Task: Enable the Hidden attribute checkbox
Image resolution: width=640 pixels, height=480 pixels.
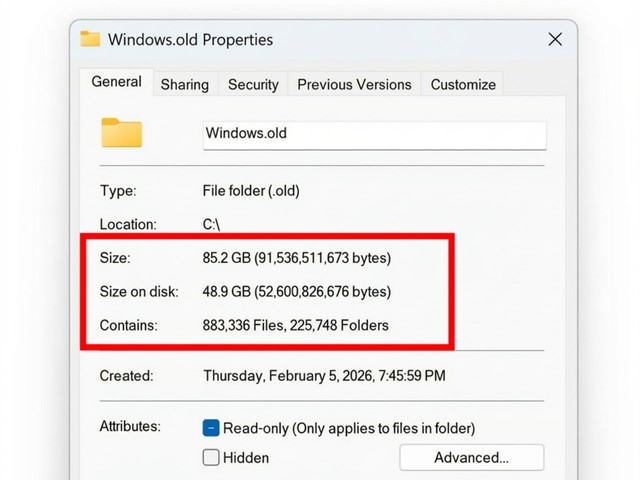Action: point(211,458)
